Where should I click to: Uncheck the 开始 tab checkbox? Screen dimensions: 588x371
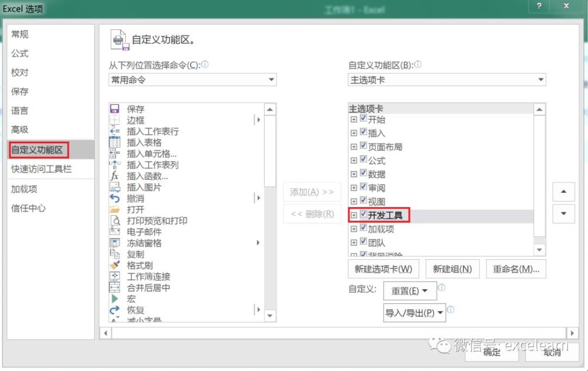tap(363, 118)
